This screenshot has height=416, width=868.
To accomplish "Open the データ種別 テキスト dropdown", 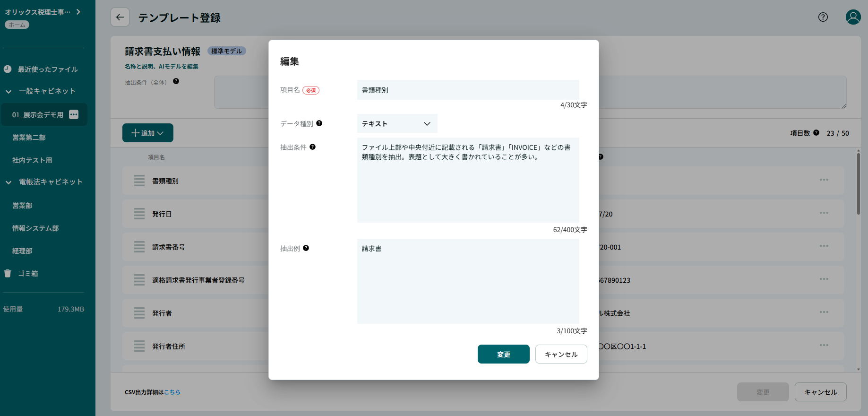I will [397, 123].
